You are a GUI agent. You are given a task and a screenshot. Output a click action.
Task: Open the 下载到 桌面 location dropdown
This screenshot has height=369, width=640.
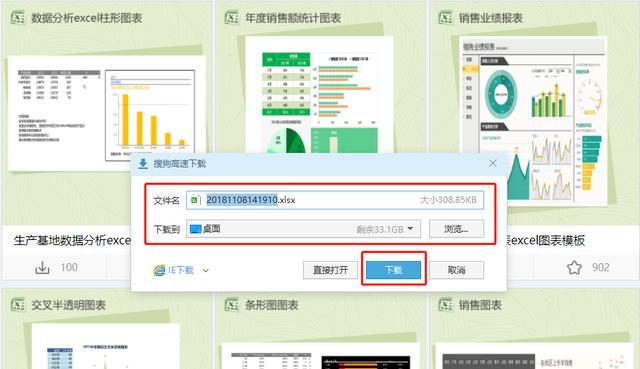[x=303, y=229]
